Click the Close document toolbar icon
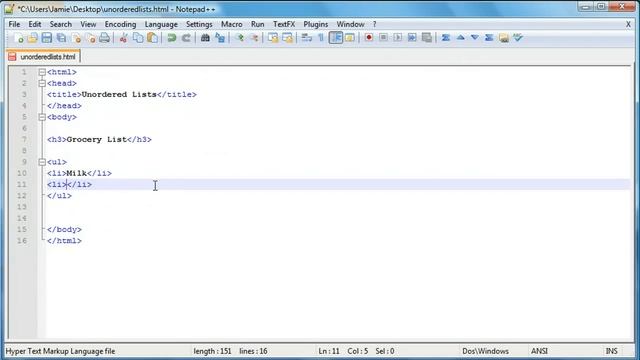The height and width of the screenshot is (360, 640). [x=76, y=38]
